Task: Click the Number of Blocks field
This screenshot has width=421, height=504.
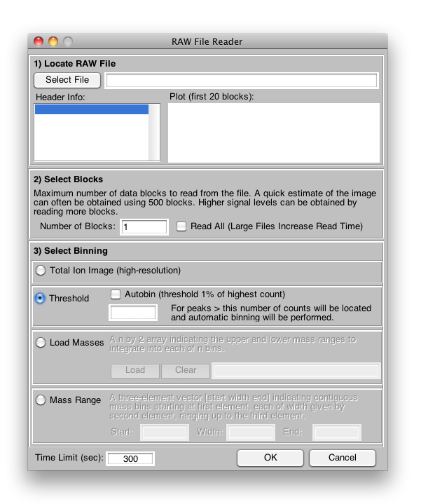Action: pos(144,227)
